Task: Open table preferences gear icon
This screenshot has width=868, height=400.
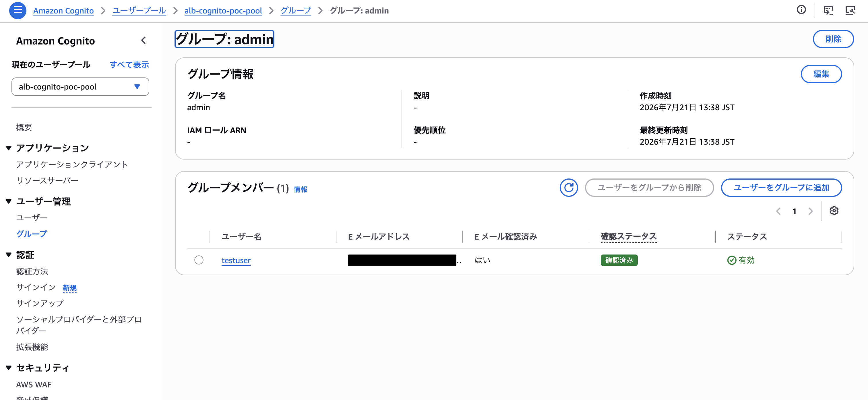Action: [834, 211]
